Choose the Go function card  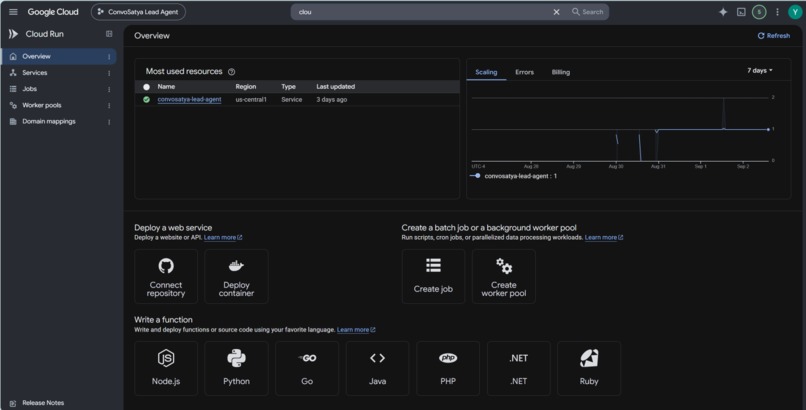click(307, 368)
